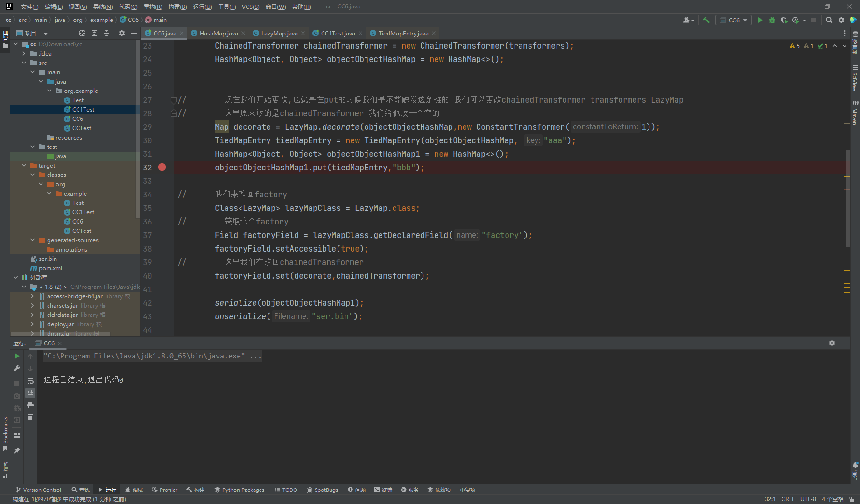Build project with the hammer icon
Screen dimensions: 860x504
[x=706, y=20]
